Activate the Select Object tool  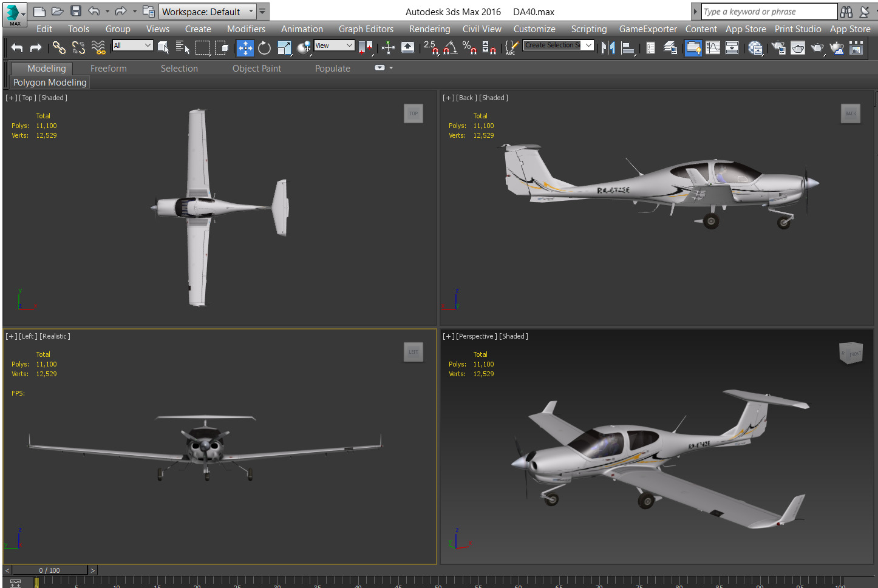163,47
